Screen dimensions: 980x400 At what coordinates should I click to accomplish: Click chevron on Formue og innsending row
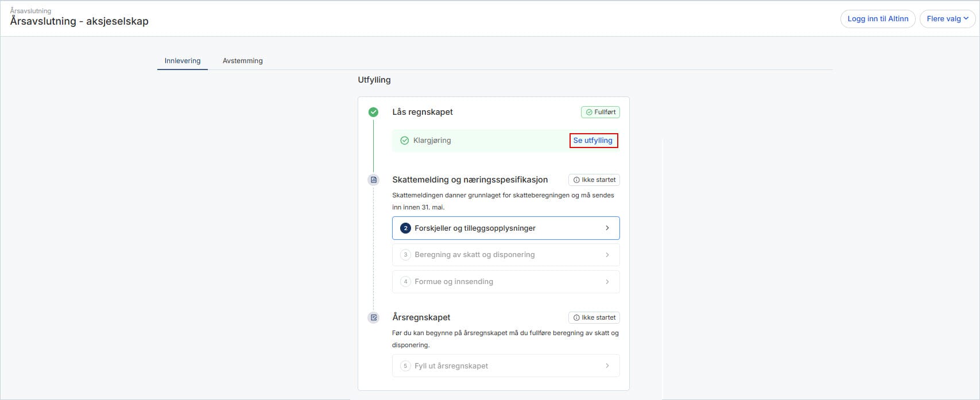point(607,282)
